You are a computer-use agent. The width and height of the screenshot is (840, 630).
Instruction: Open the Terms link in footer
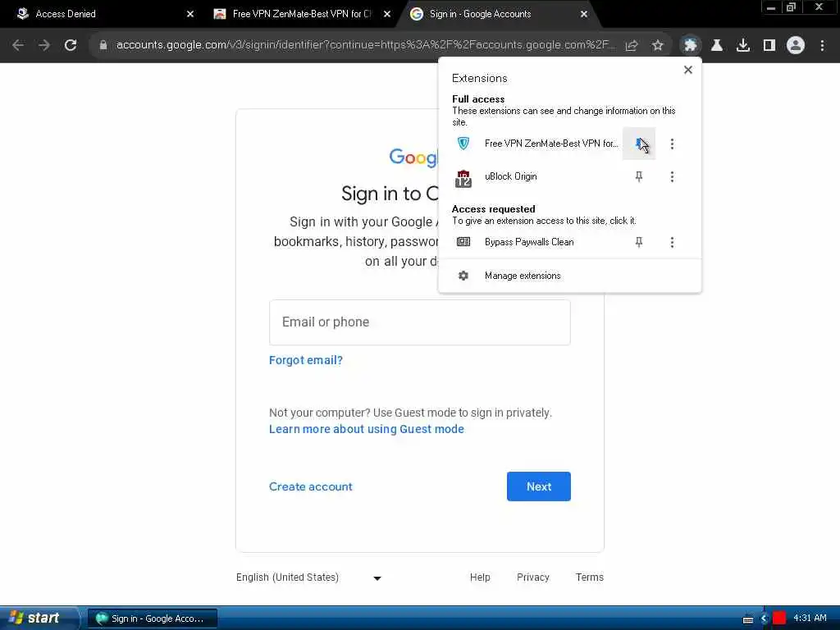[589, 577]
